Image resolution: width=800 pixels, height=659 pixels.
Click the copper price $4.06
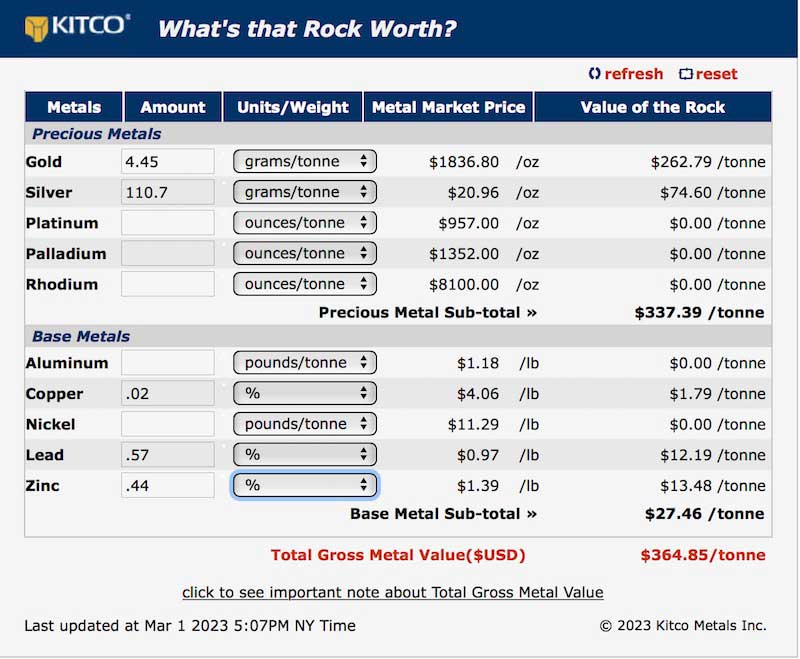478,393
